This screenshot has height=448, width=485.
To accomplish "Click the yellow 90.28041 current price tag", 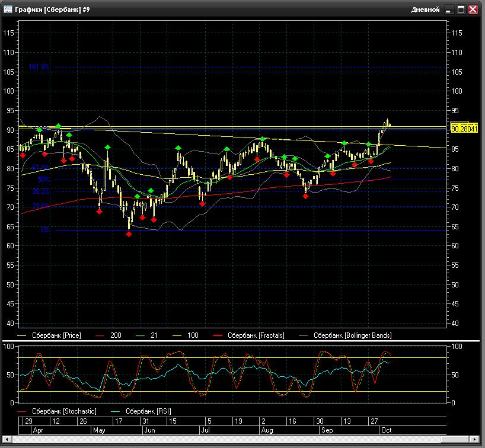I will (x=464, y=128).
